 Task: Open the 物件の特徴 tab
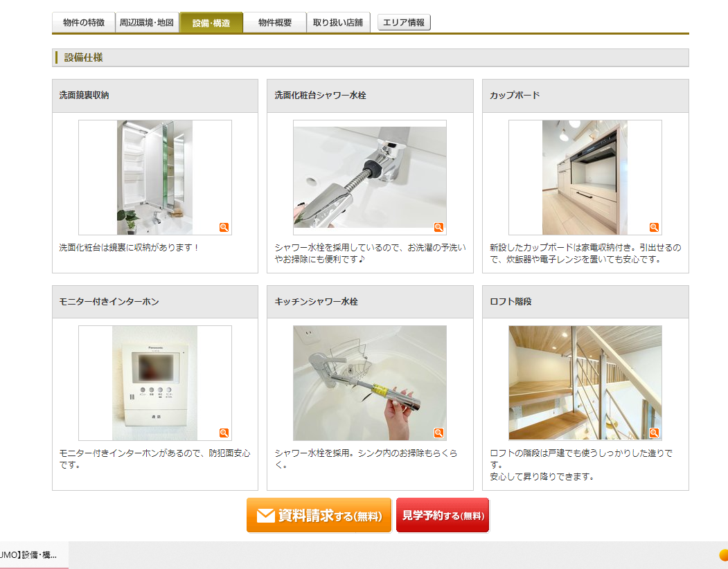click(x=84, y=22)
